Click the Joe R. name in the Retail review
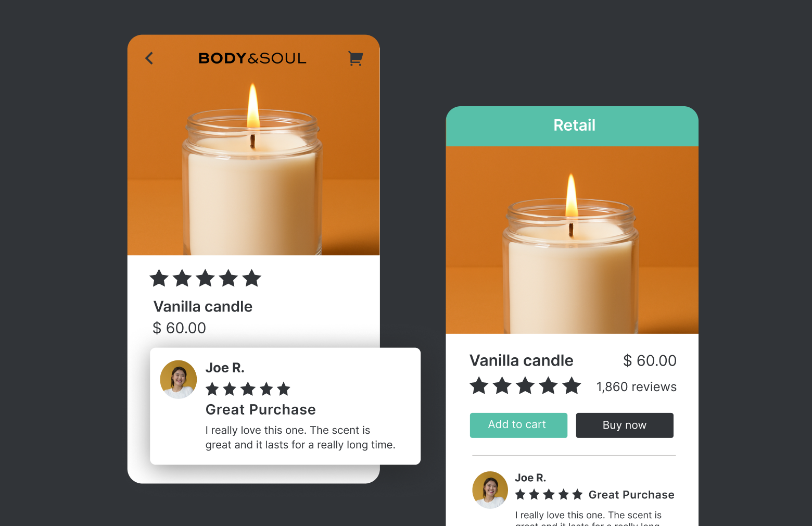812x526 pixels. (530, 478)
